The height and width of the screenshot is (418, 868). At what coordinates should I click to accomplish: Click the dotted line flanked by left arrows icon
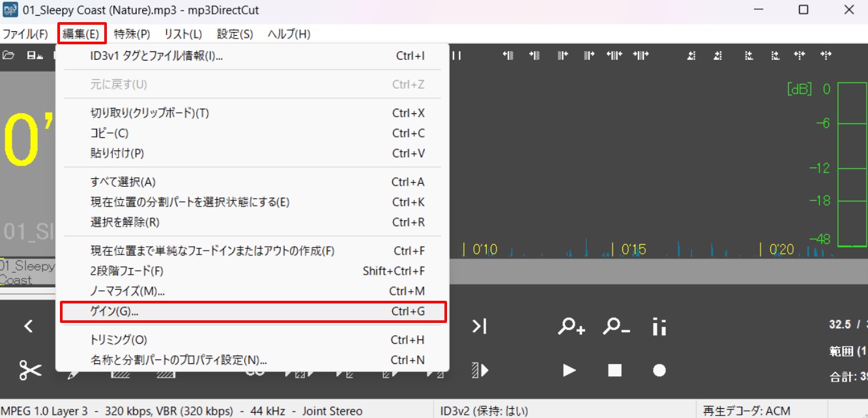800,55
